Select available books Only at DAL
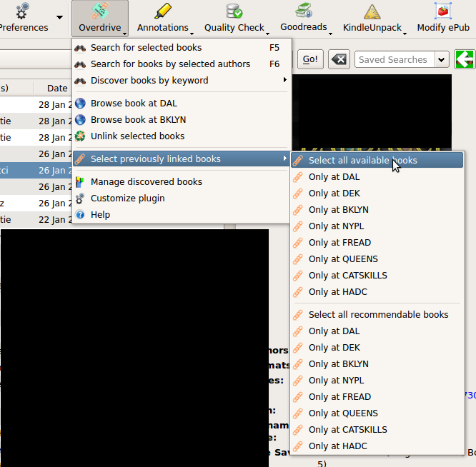The image size is (476, 467). [x=377, y=177]
